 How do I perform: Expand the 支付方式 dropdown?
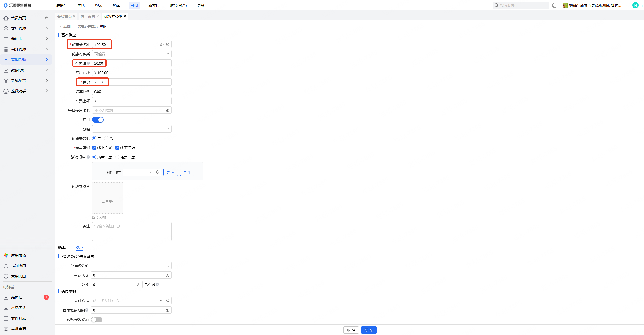click(x=128, y=301)
